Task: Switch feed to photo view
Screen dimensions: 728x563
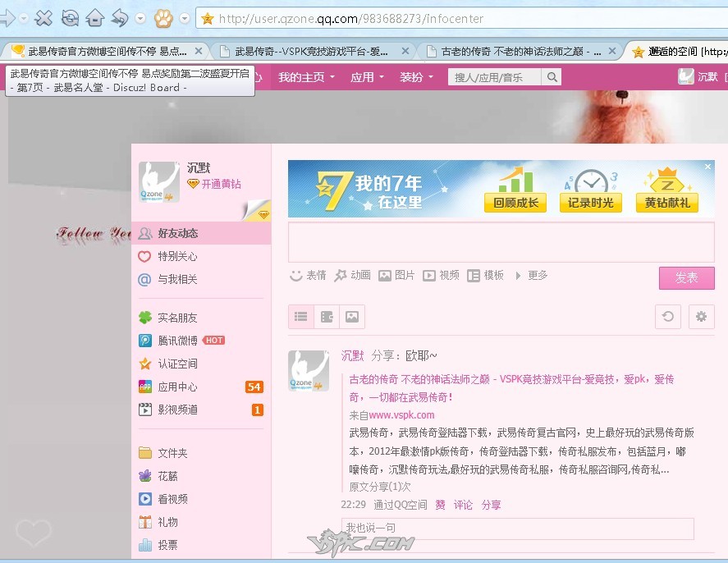Action: 352,317
